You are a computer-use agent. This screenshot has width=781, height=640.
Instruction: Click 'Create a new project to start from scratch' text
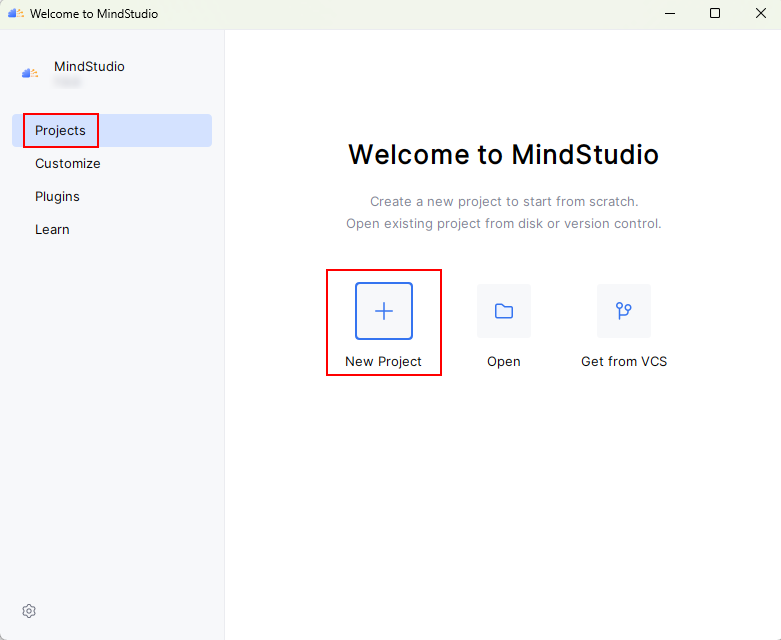pos(504,201)
